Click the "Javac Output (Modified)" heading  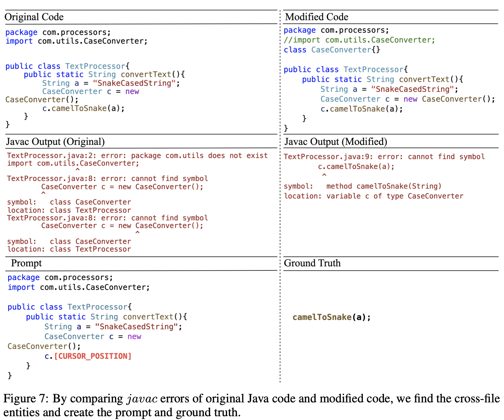tap(335, 142)
